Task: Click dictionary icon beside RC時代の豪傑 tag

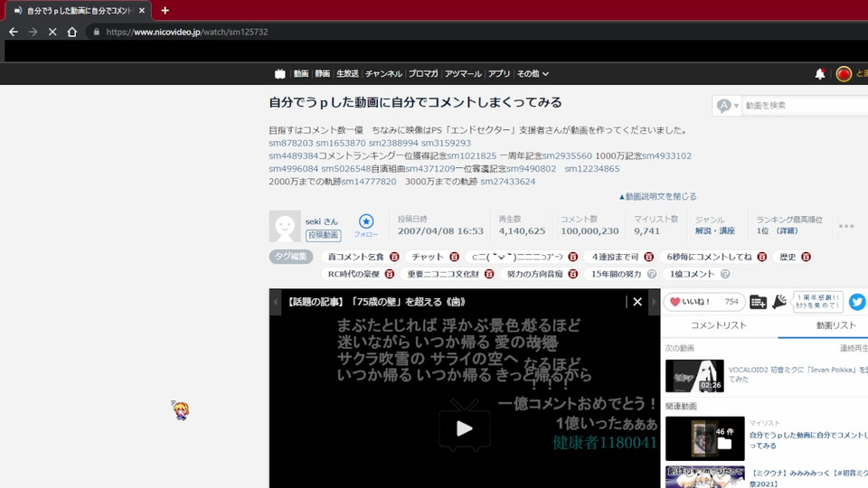Action: [x=389, y=274]
